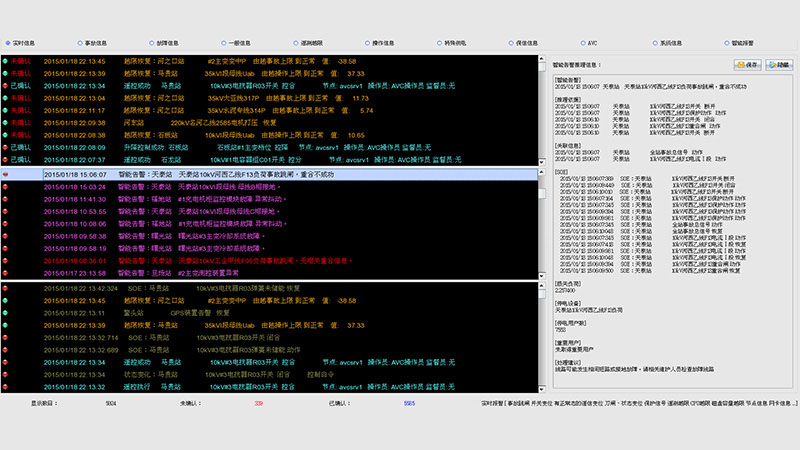
Task: Select the AVC radio option
Action: click(x=580, y=44)
